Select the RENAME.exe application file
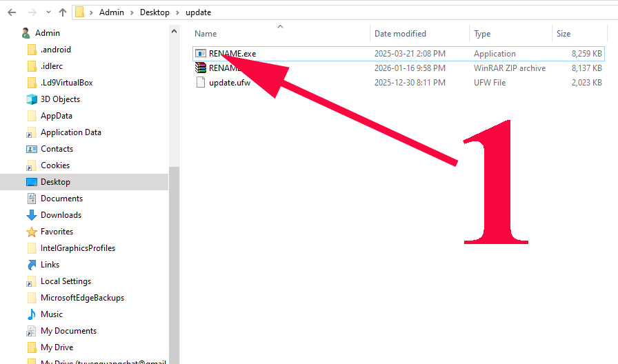This screenshot has width=618, height=364. click(x=232, y=53)
